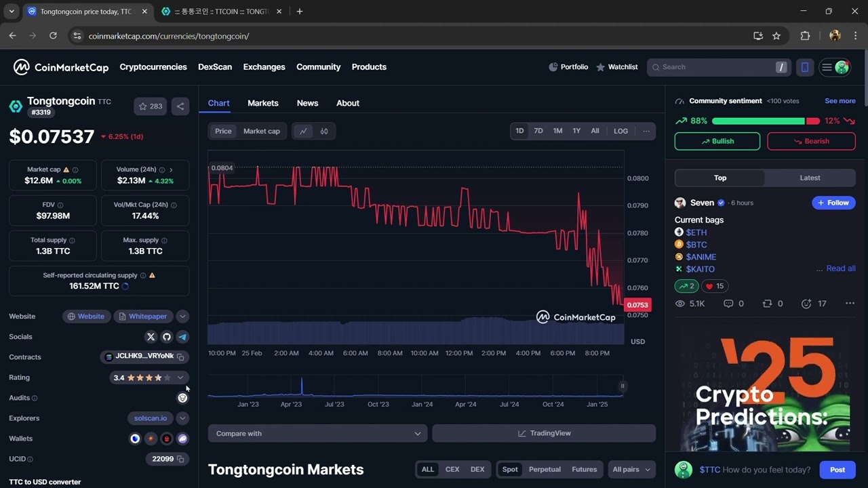Open Cryptocurrencies nav menu
This screenshot has width=868, height=488.
[x=153, y=67]
